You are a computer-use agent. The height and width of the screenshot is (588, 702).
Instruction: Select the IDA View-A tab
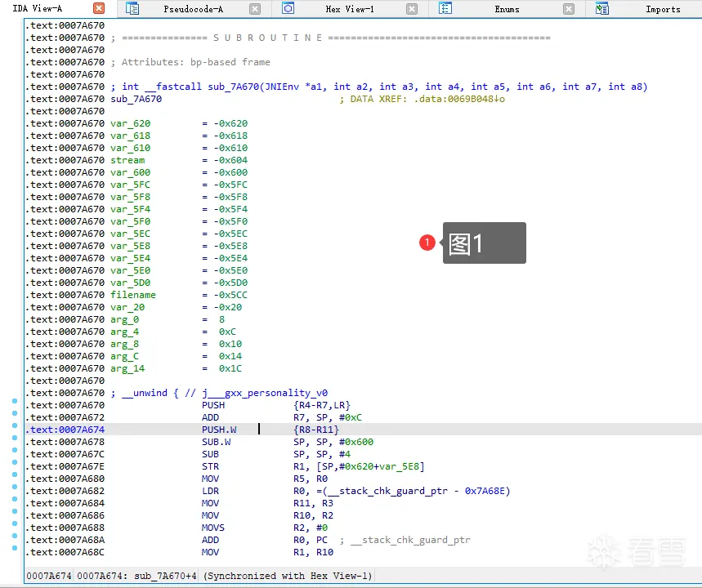[x=37, y=9]
